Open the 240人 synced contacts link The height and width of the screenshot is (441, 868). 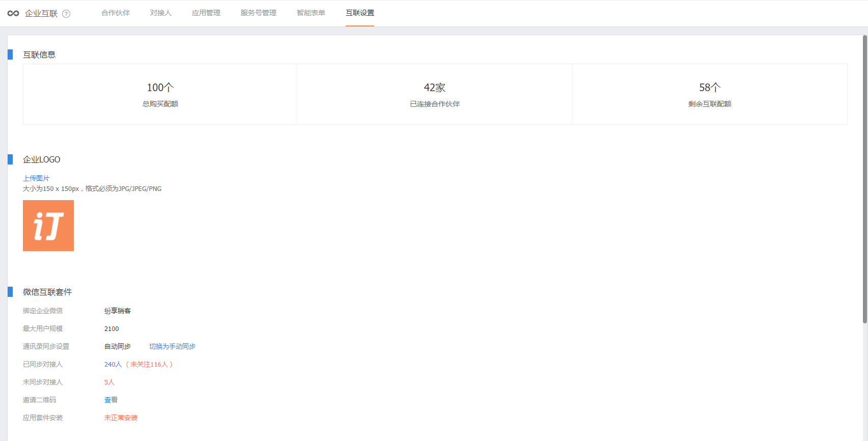[113, 364]
